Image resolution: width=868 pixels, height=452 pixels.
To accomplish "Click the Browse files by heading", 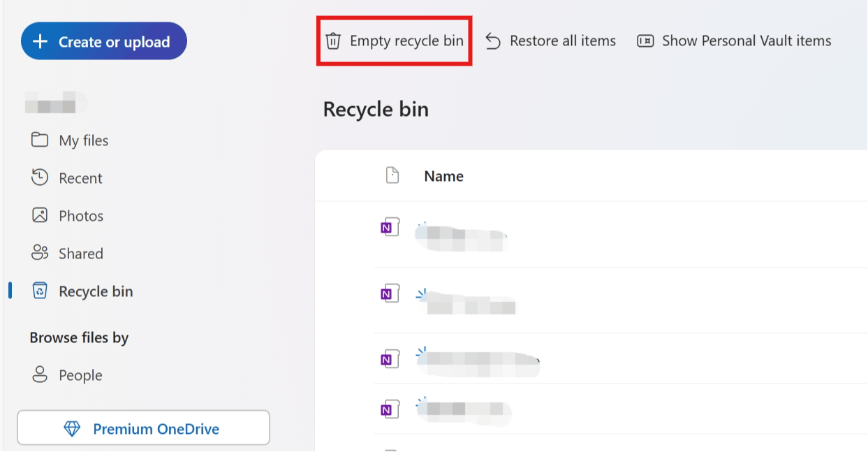I will point(79,337).
